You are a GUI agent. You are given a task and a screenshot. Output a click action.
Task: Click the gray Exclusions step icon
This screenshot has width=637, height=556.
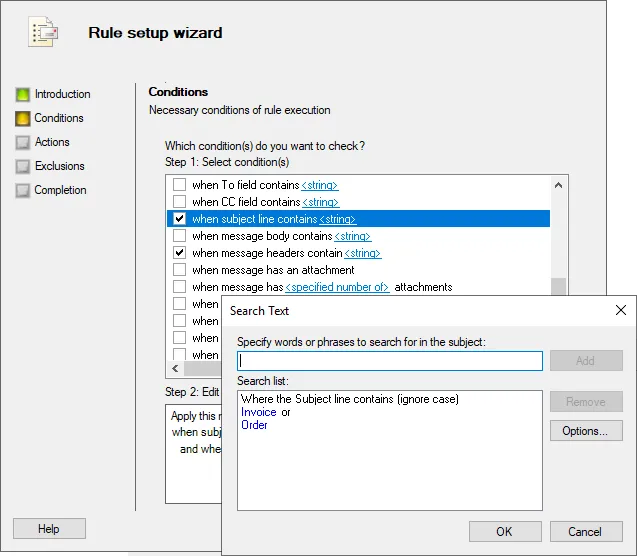[x=23, y=167]
